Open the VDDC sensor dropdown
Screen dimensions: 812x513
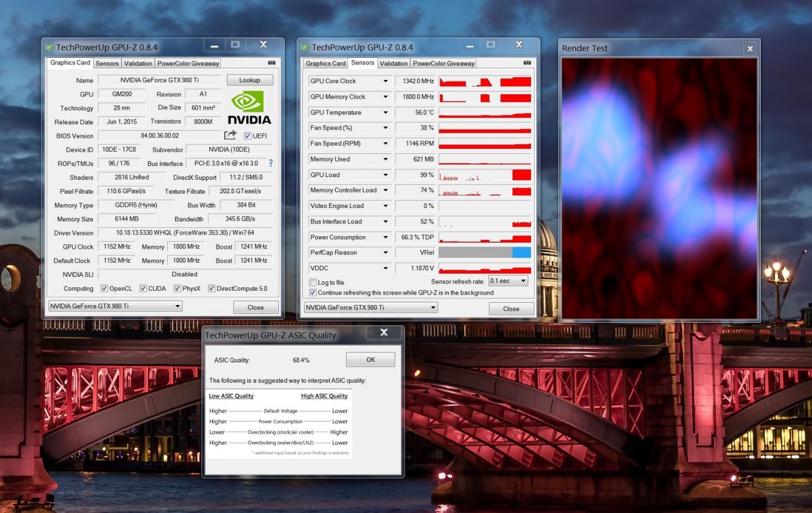click(x=385, y=268)
